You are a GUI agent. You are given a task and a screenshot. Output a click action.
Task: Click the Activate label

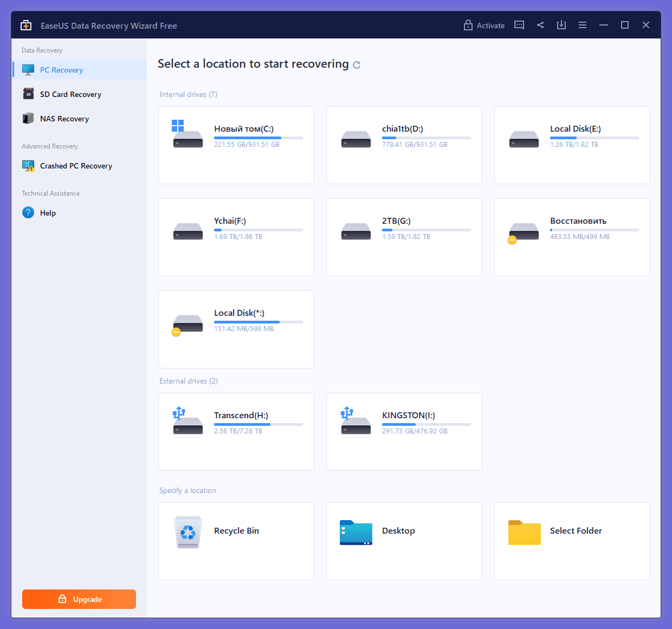[490, 25]
